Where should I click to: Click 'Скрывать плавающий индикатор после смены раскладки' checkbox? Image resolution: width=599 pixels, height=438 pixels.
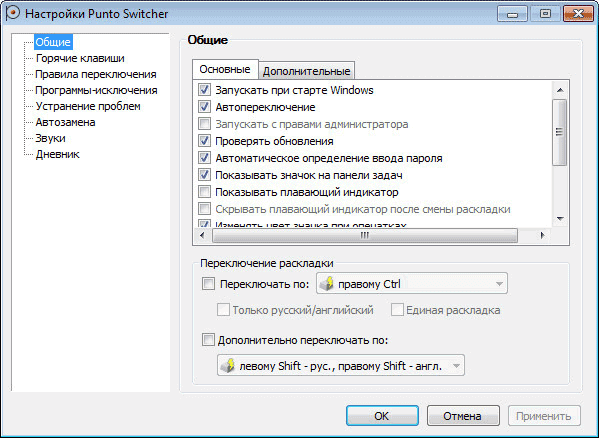tap(204, 209)
